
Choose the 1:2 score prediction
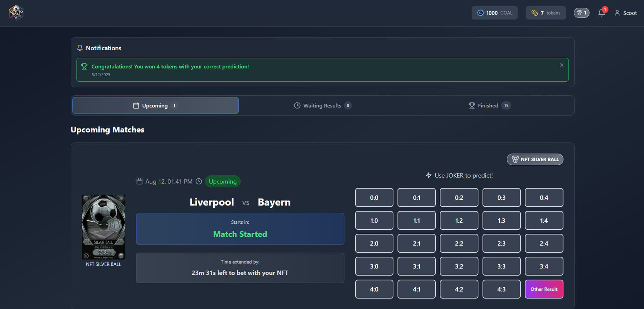point(459,221)
